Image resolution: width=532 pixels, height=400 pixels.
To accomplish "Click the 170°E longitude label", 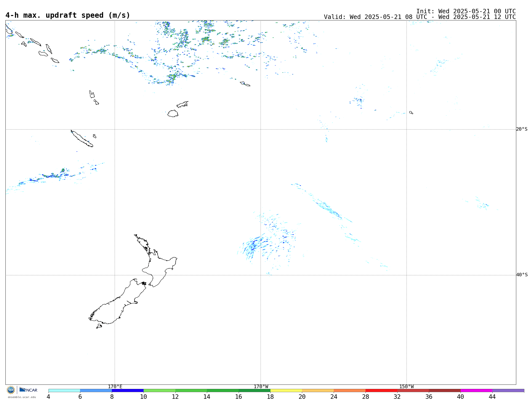I will coord(115,387).
